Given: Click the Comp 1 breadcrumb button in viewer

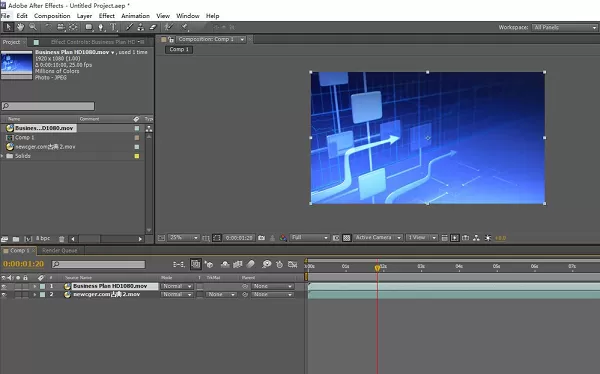Looking at the screenshot, I should [x=179, y=49].
